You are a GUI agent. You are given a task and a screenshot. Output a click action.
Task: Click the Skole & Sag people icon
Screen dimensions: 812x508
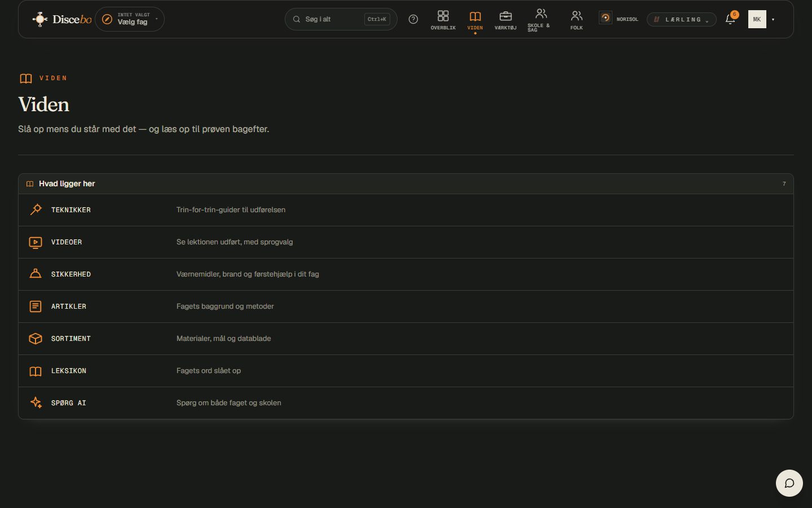click(541, 14)
